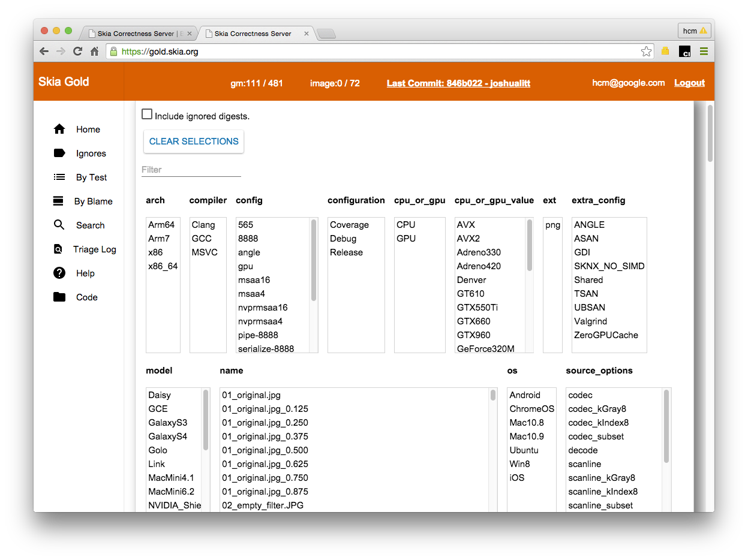The height and width of the screenshot is (560, 748).
Task: Open Triage Log sidebar icon
Action: (59, 249)
